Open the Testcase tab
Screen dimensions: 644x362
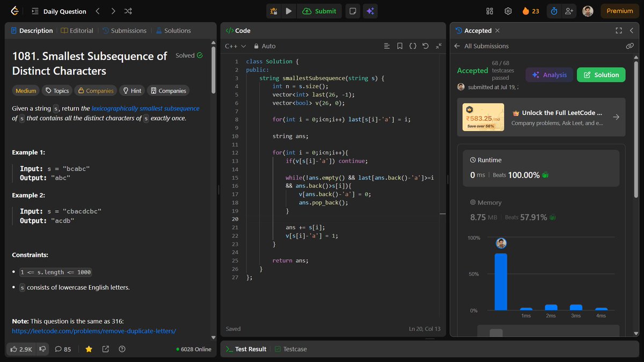(x=291, y=349)
